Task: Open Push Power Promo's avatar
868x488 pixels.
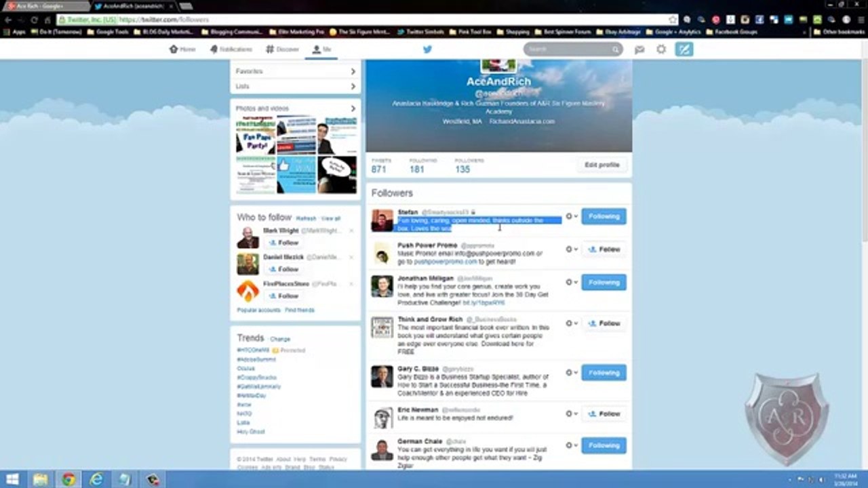Action: pos(382,253)
